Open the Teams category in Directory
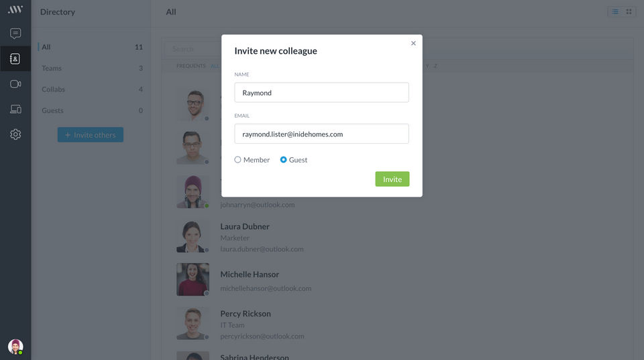The height and width of the screenshot is (360, 644). click(52, 69)
